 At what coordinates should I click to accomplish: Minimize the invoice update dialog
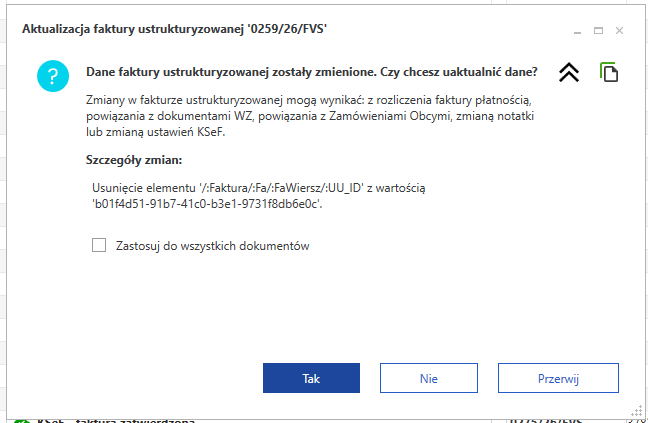[x=576, y=31]
